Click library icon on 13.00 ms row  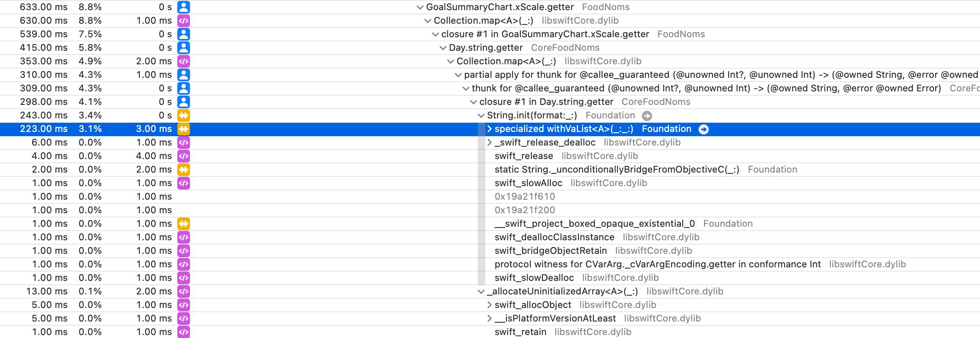(x=184, y=291)
